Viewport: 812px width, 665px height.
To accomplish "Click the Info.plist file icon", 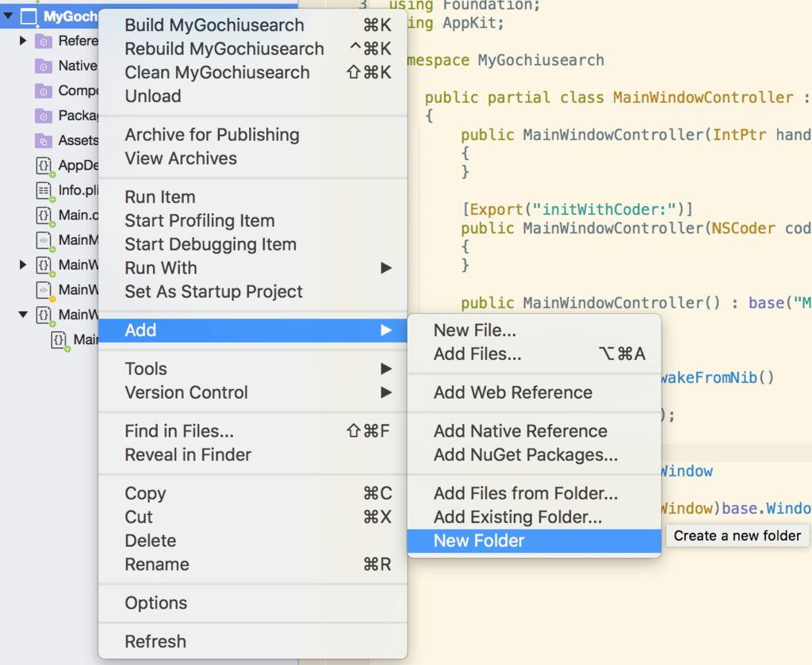I will 44,190.
